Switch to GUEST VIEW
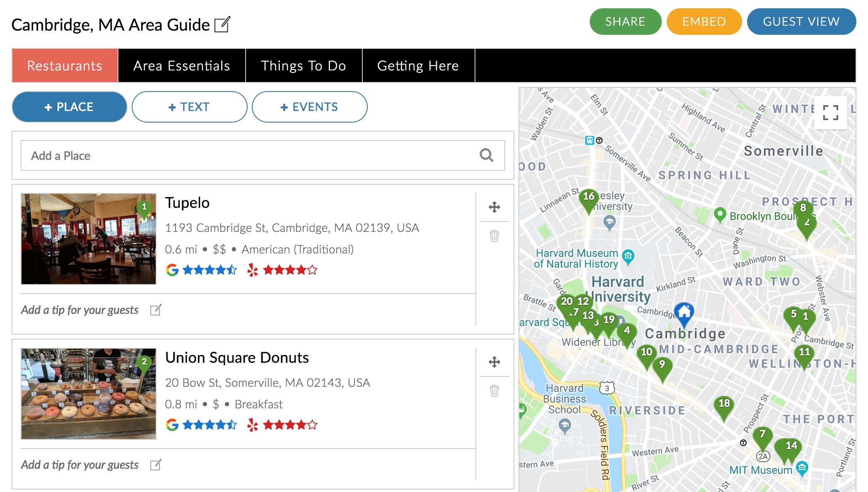This screenshot has height=492, width=868. pos(801,22)
